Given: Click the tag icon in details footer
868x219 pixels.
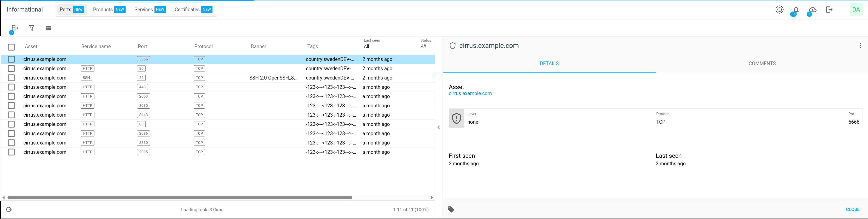Looking at the screenshot, I should (x=451, y=209).
